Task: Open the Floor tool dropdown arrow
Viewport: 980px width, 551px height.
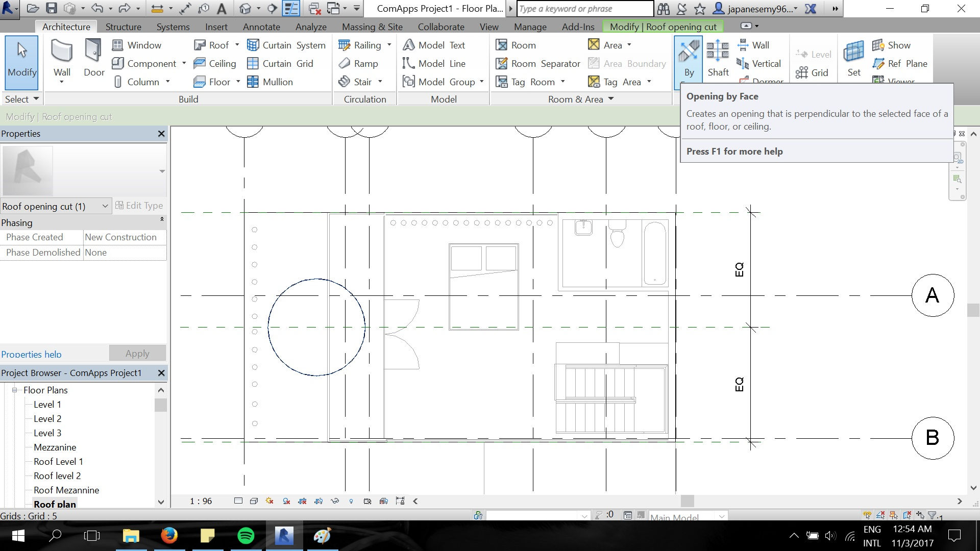Action: pos(238,82)
